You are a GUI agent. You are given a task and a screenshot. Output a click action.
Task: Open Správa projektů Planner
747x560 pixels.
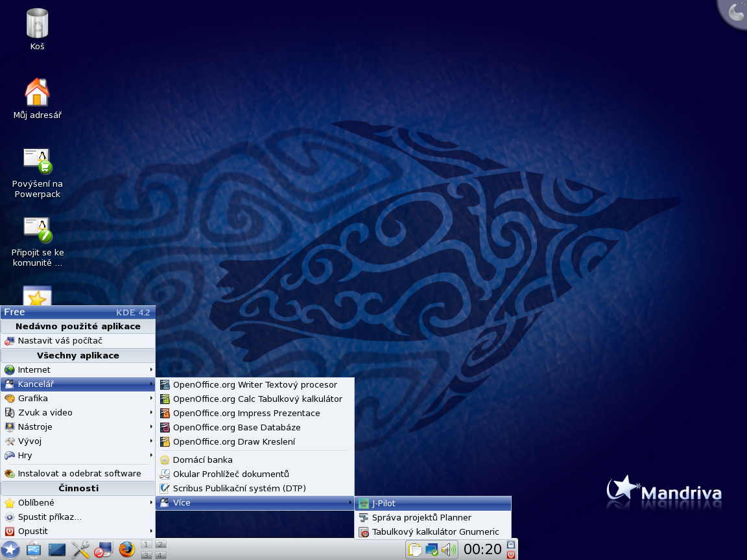click(433, 517)
